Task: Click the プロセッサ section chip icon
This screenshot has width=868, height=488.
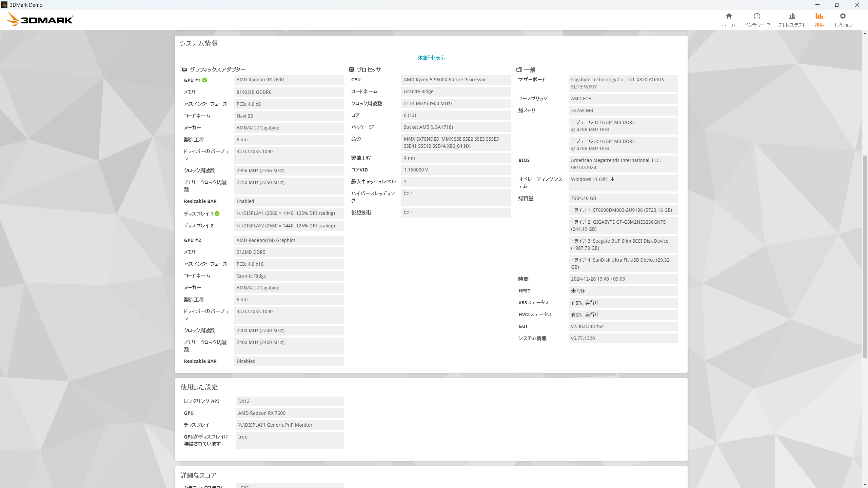Action: point(352,69)
